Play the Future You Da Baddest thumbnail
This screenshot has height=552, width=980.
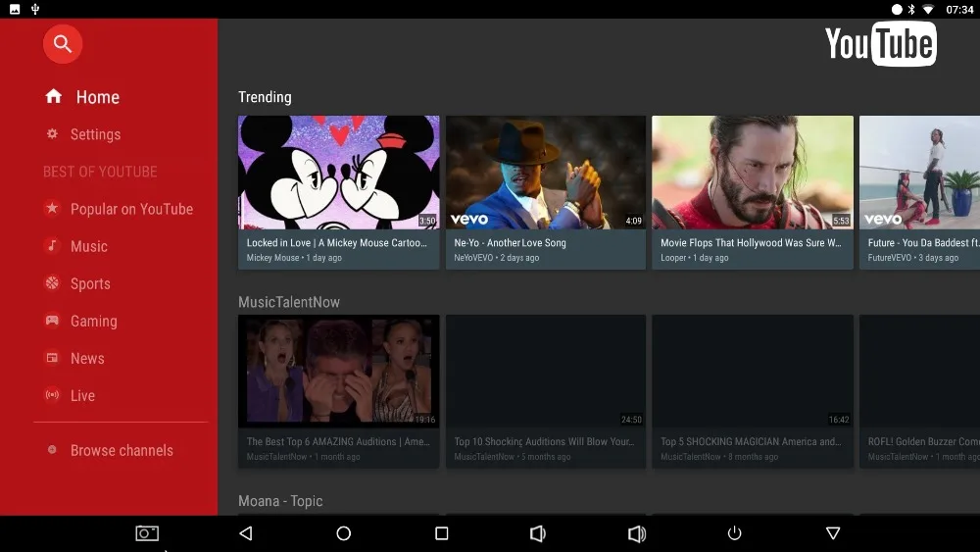[919, 172]
